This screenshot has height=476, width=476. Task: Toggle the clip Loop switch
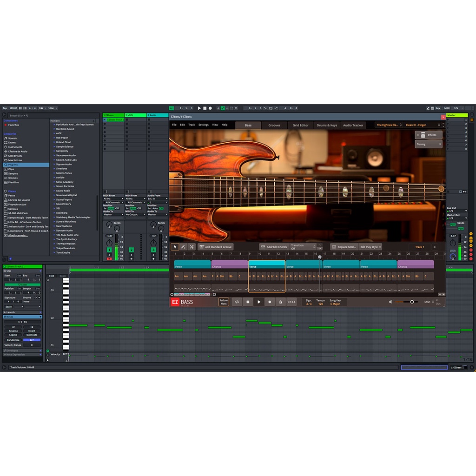click(x=22, y=284)
